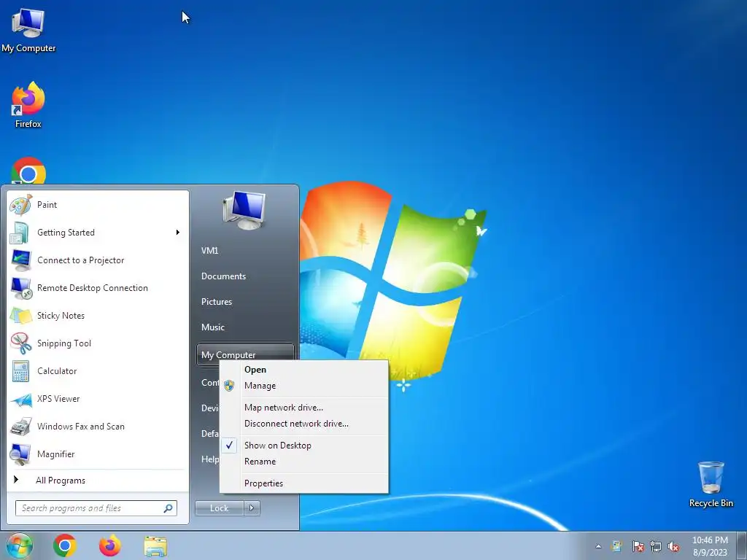The height and width of the screenshot is (560, 747).
Task: Select Map network drive... option
Action: coord(304,408)
